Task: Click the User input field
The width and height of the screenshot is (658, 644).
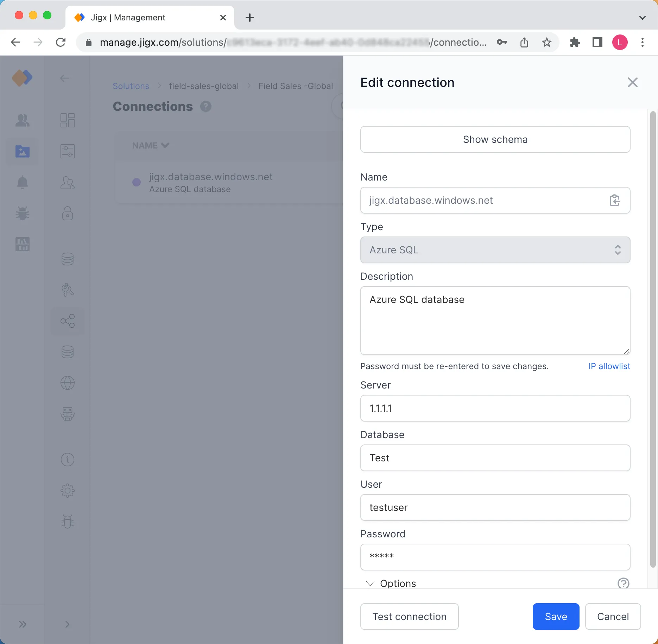Action: [x=495, y=507]
